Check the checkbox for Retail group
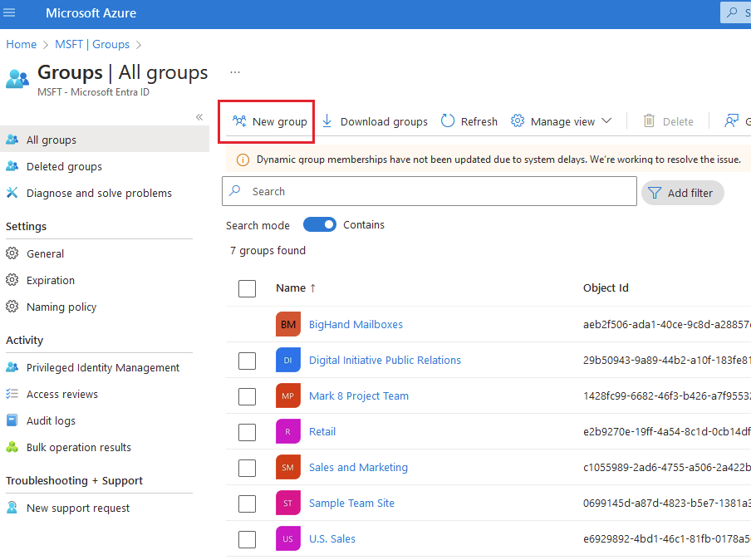 pyautogui.click(x=247, y=432)
